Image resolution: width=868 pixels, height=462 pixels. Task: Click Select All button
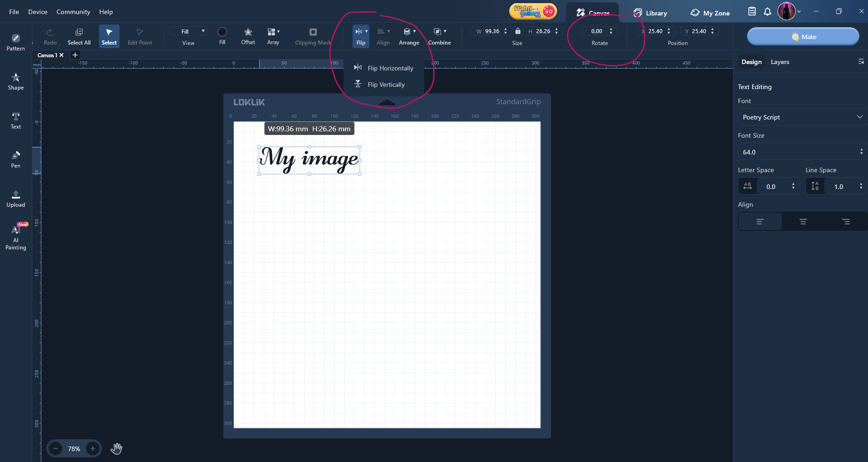pos(79,36)
